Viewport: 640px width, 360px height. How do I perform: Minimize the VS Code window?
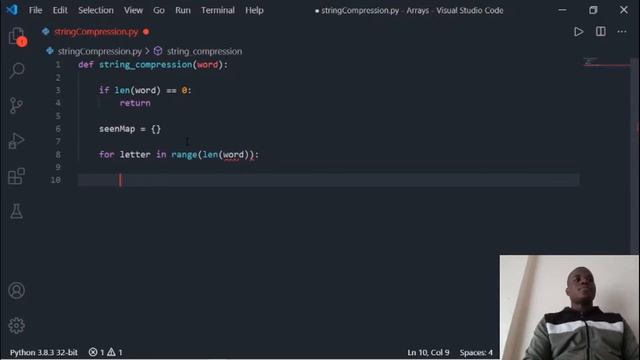[562, 10]
